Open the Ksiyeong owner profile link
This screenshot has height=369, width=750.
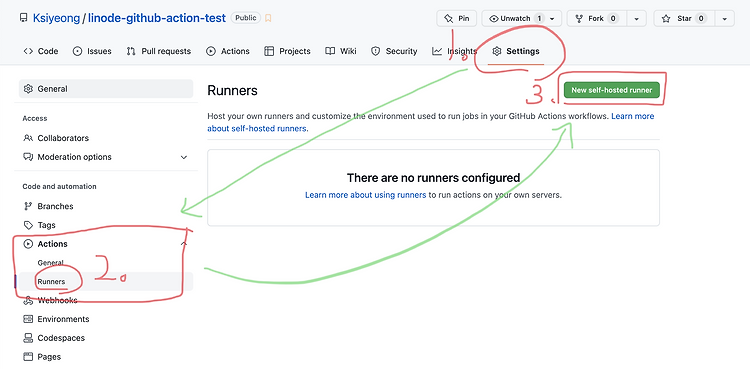[56, 18]
